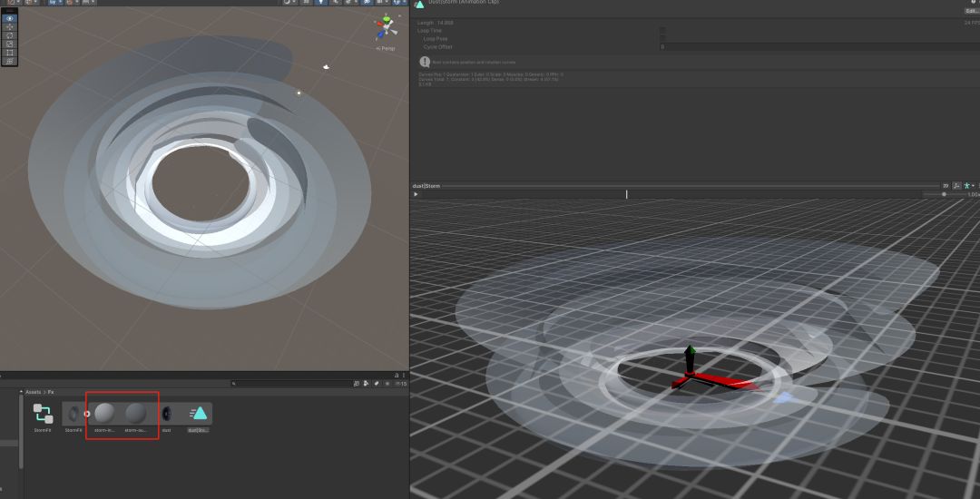This screenshot has width=980, height=499.
Task: Select the Rect tool in scene toolbar
Action: point(10,53)
